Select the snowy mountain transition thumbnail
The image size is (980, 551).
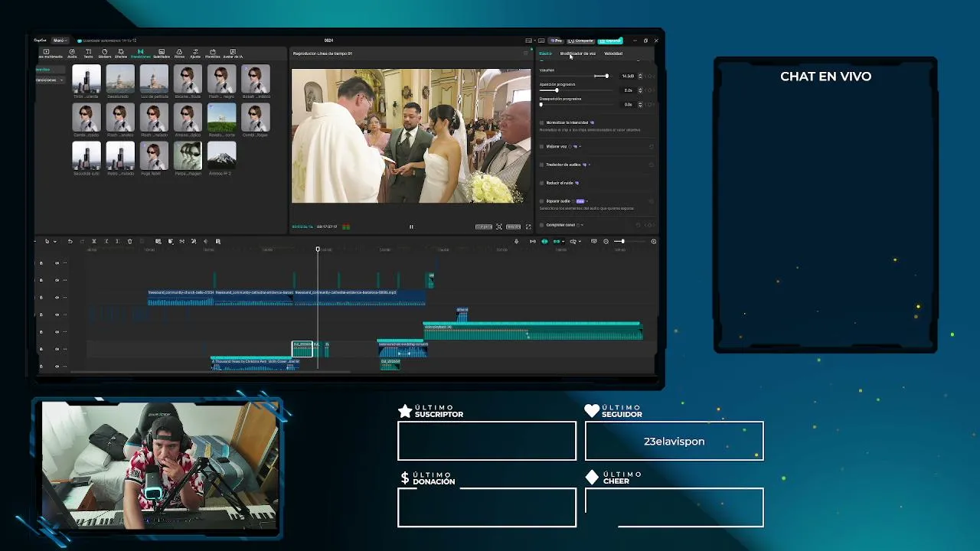tap(221, 155)
